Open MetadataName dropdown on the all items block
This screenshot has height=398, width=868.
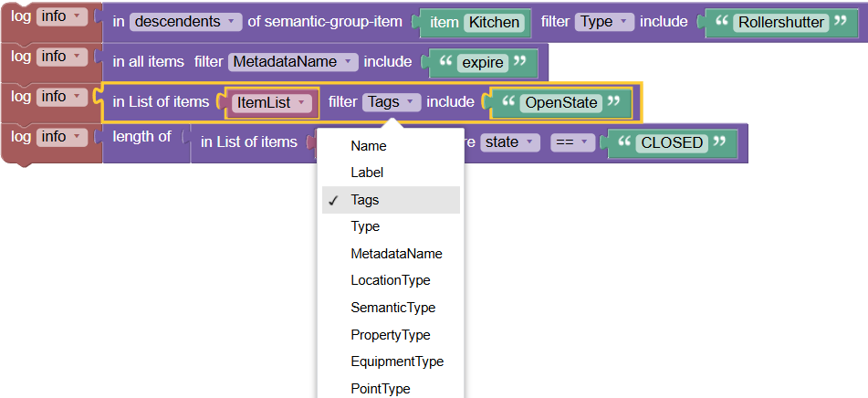pyautogui.click(x=293, y=62)
